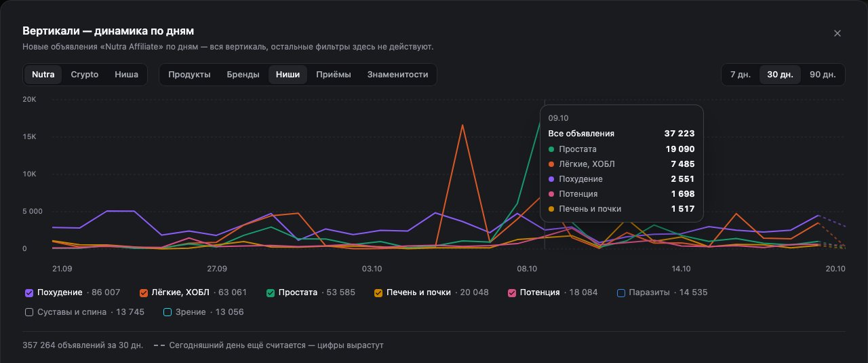Image resolution: width=868 pixels, height=363 pixels.
Task: Open the Приёмы grouping tab
Action: [334, 75]
